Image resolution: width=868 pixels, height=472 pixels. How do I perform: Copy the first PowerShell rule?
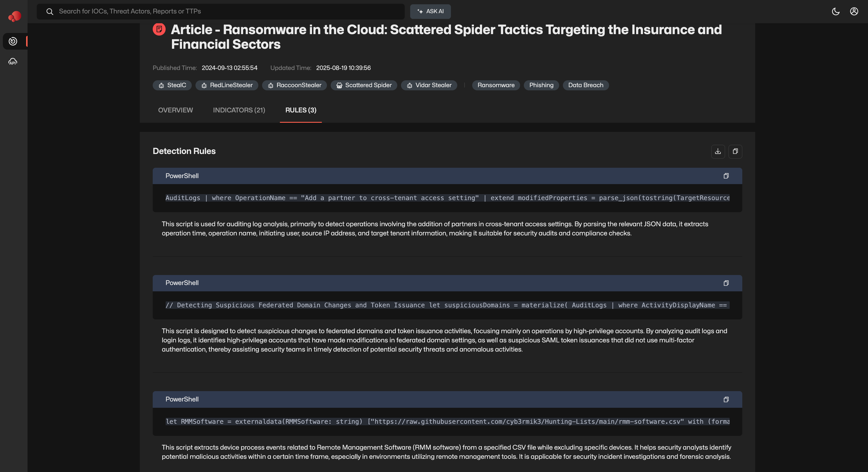tap(726, 176)
